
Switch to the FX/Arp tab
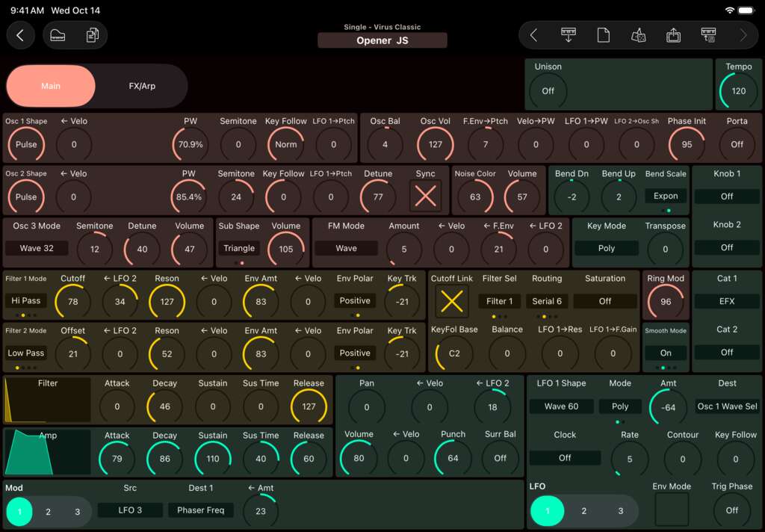pyautogui.click(x=142, y=86)
